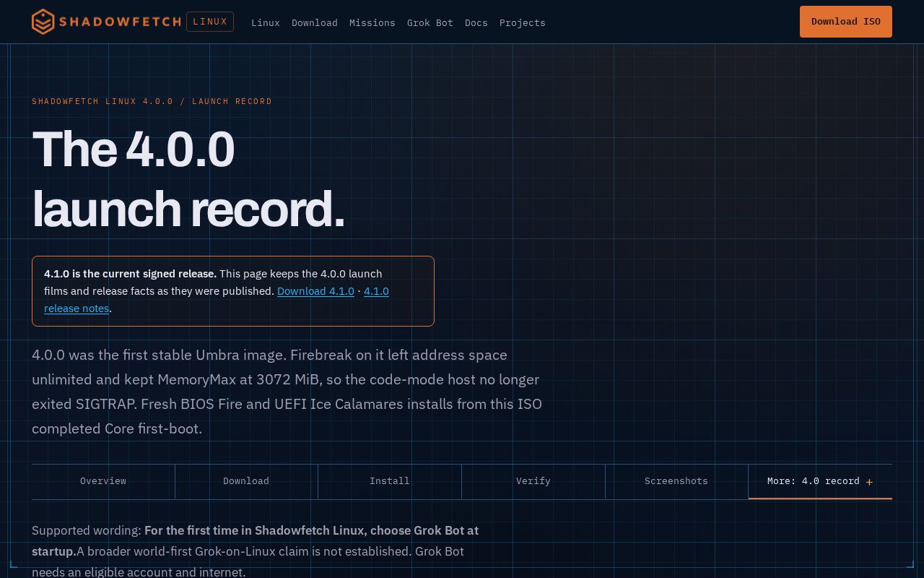Open the Download nav menu item
This screenshot has height=578, width=924.
click(x=315, y=22)
